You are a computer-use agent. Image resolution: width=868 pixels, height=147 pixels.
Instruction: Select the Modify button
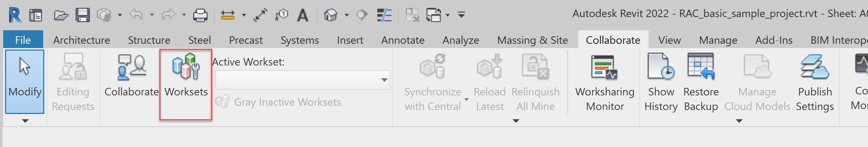coord(25,81)
